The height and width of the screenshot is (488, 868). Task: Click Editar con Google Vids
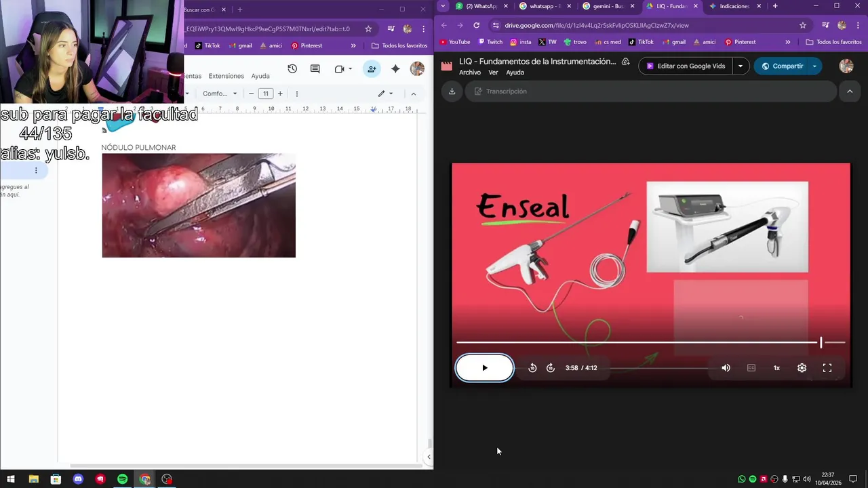coord(685,66)
